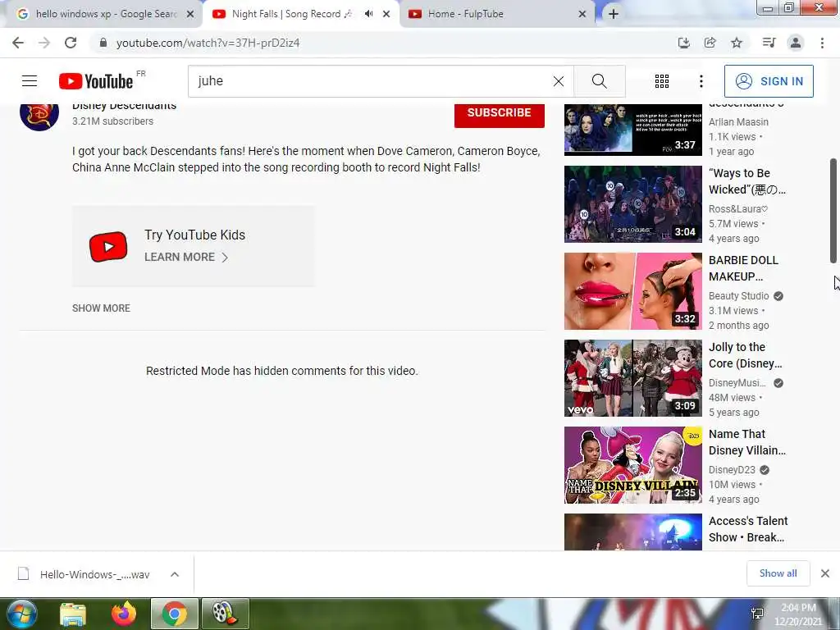Launch Firefox from taskbar

tap(124, 614)
